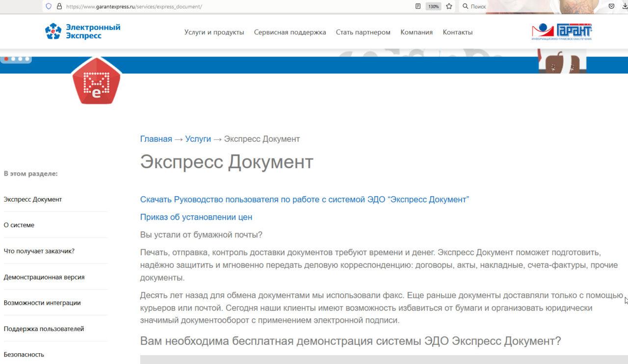Select О системе sidebar item
This screenshot has height=364, width=628.
[19, 225]
